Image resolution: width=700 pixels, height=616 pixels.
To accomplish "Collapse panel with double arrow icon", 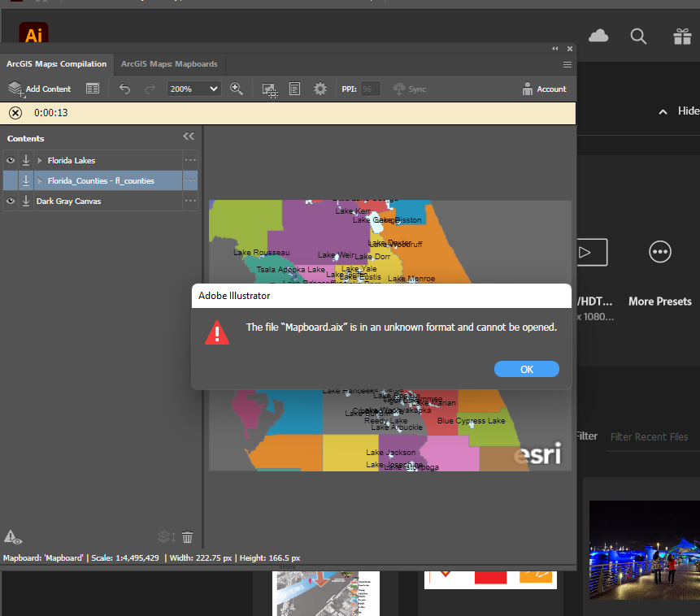I will tap(555, 49).
